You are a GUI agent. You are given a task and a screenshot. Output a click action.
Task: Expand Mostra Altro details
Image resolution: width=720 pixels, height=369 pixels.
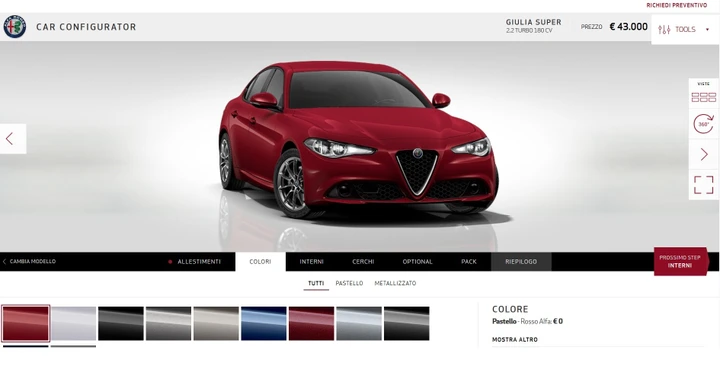515,340
